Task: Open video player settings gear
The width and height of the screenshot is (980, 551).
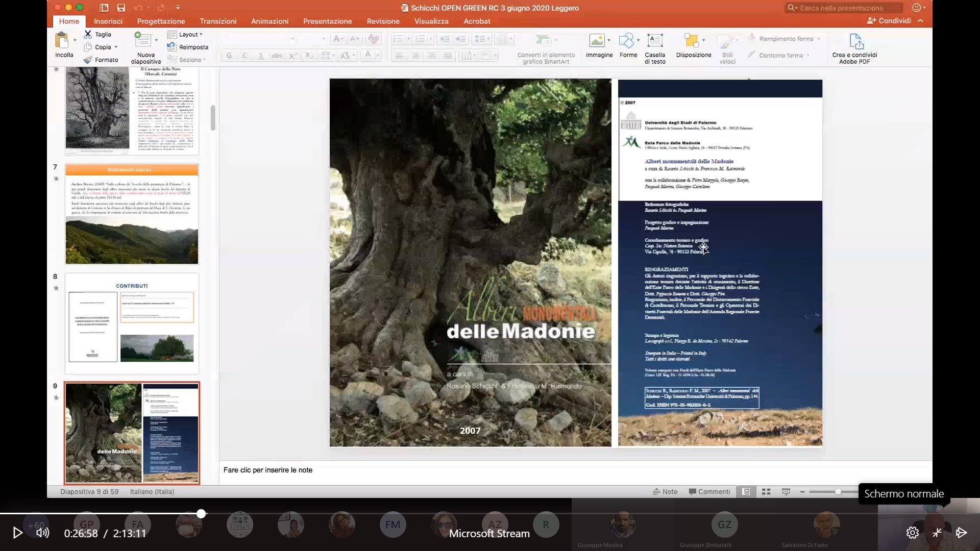Action: [912, 533]
